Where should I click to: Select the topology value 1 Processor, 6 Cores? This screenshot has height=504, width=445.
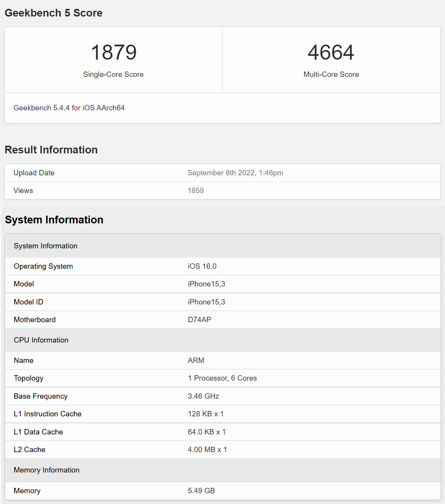(222, 378)
